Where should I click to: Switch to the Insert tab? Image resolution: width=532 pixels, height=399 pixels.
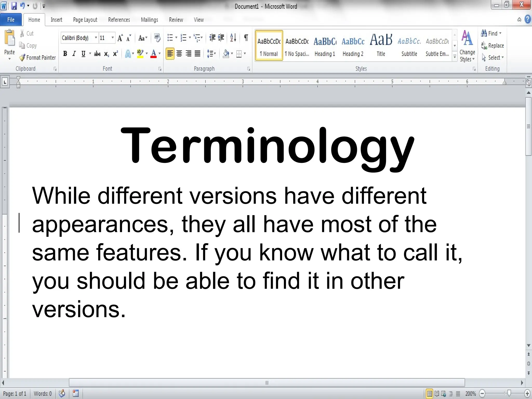[56, 20]
